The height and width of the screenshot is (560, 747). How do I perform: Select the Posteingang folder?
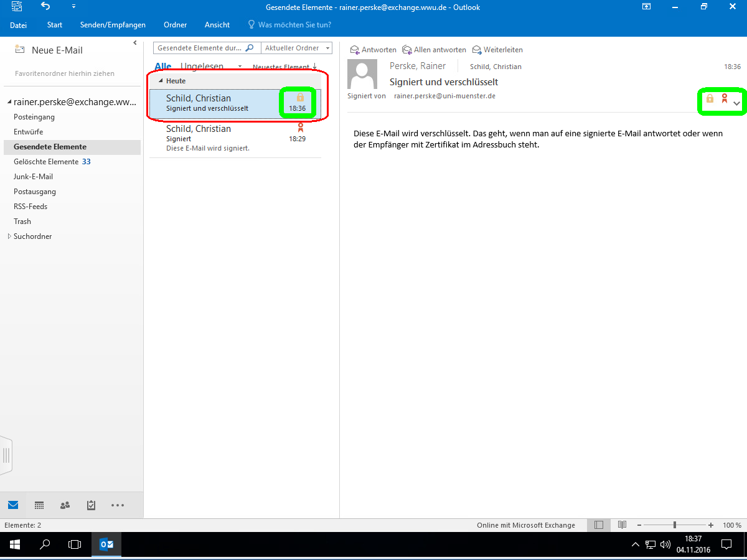pyautogui.click(x=34, y=117)
